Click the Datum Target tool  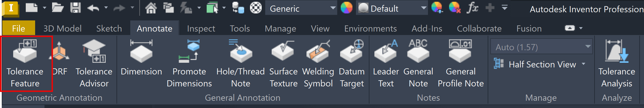coord(352,64)
